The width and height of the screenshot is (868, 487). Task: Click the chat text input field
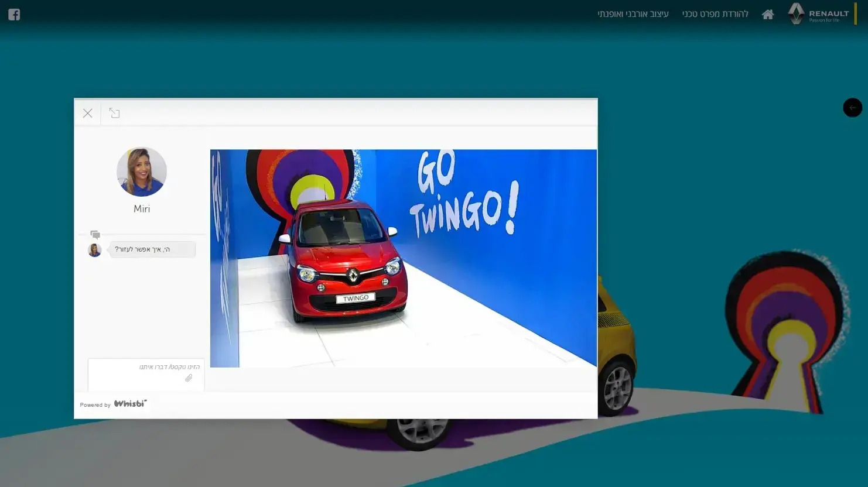146,375
